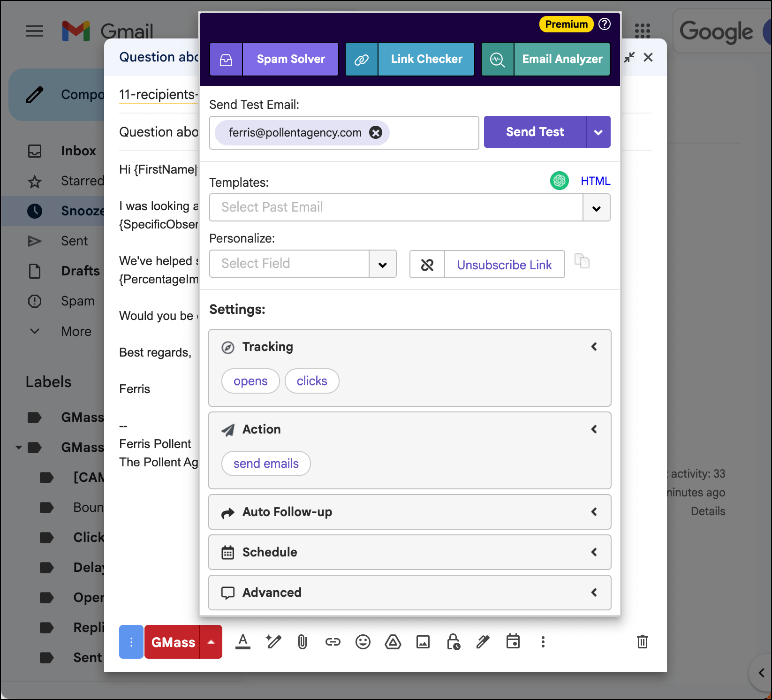Screen dimensions: 772x700
Task: Show side panel arrow at bottom right
Action: pyautogui.click(x=761, y=673)
